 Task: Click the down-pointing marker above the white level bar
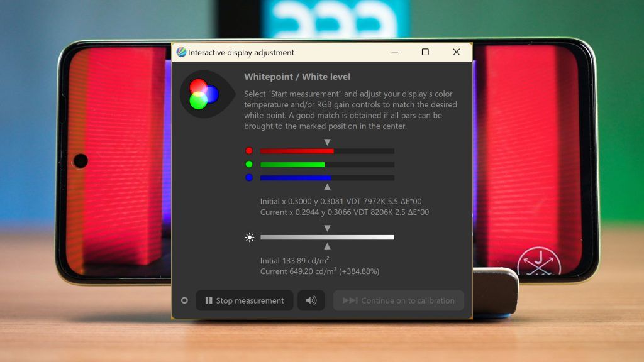pos(327,228)
